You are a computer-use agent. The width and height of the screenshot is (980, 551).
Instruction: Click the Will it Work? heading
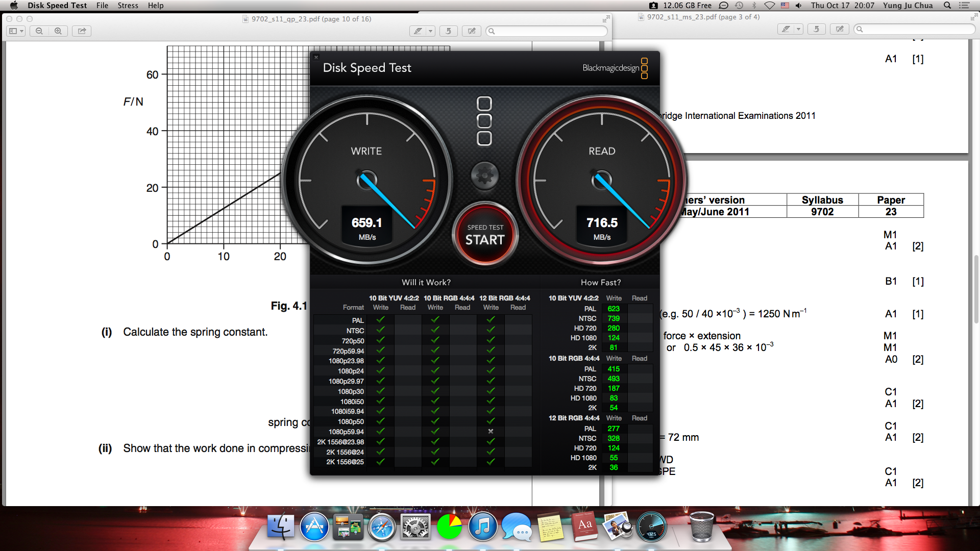(x=426, y=282)
